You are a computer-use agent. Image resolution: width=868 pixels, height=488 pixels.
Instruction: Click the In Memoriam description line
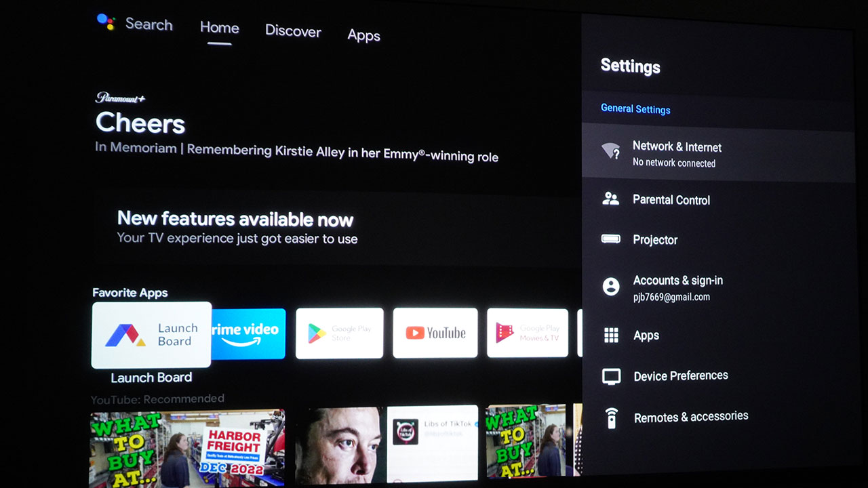tap(297, 151)
